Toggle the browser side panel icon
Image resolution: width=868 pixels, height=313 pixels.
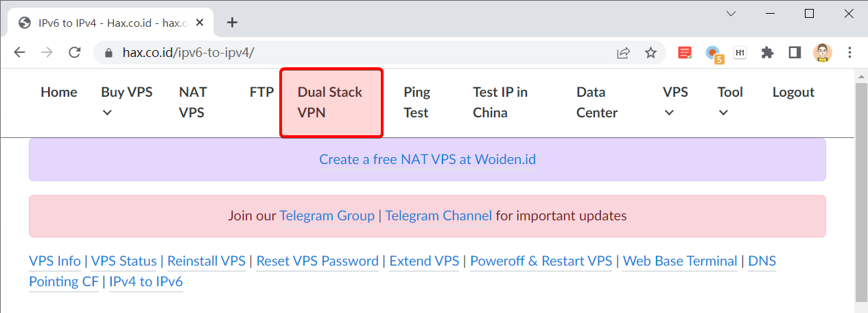795,53
